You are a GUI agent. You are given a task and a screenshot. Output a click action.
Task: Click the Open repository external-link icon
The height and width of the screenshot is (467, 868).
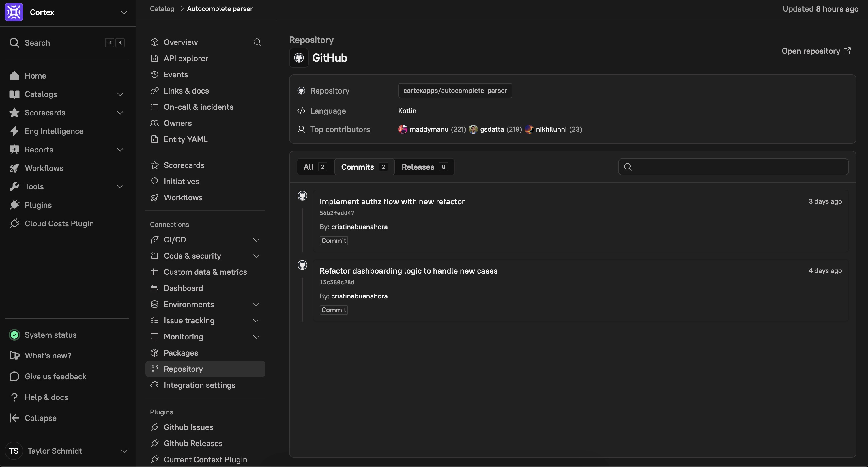click(x=847, y=51)
